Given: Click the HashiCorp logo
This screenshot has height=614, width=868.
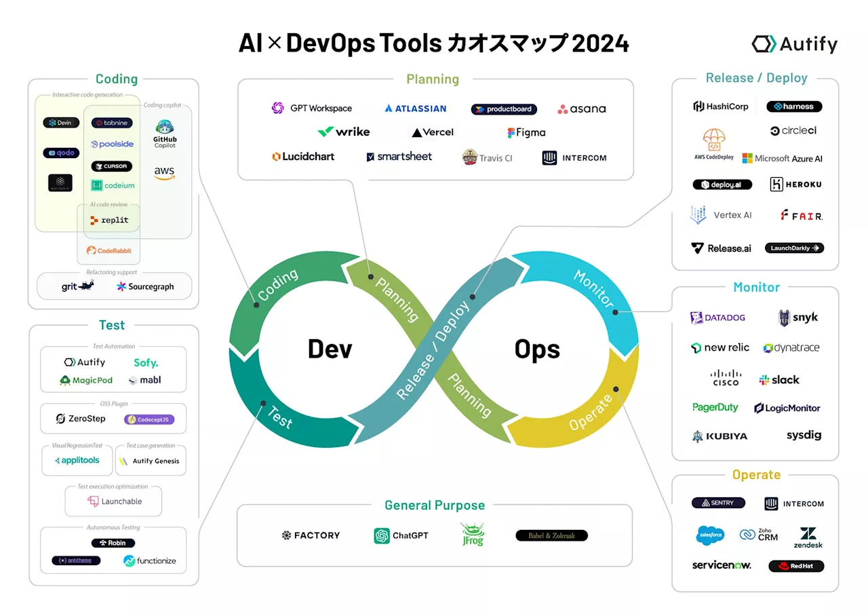Looking at the screenshot, I should 721,107.
